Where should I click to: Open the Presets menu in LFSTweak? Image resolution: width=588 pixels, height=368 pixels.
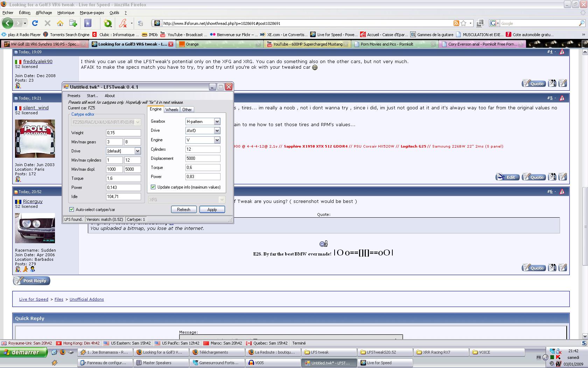point(74,96)
